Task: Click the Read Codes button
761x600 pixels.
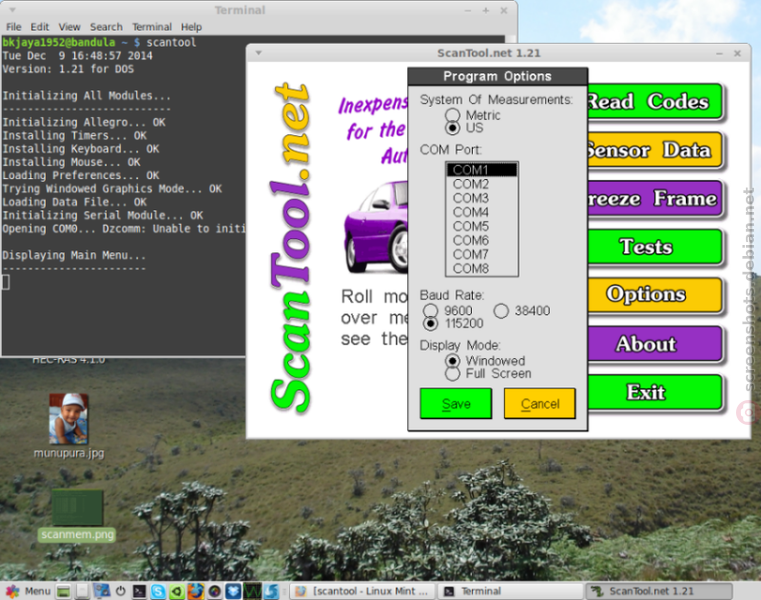Action: click(x=655, y=101)
